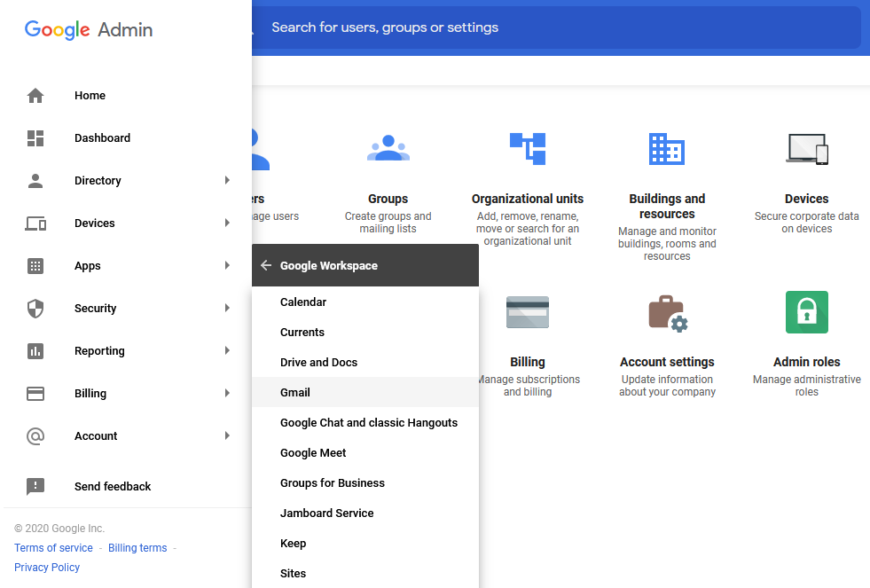This screenshot has height=588, width=870.
Task: Click the Reporting label in sidebar
Action: point(100,351)
